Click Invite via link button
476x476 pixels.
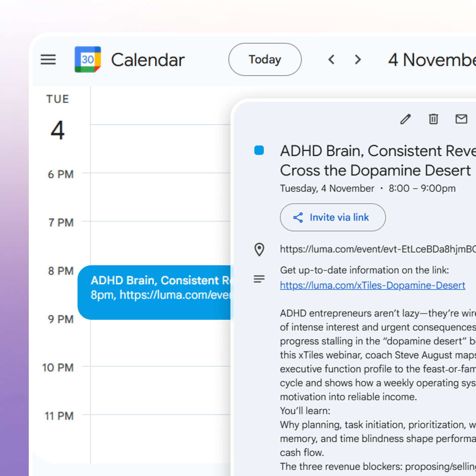pyautogui.click(x=333, y=217)
